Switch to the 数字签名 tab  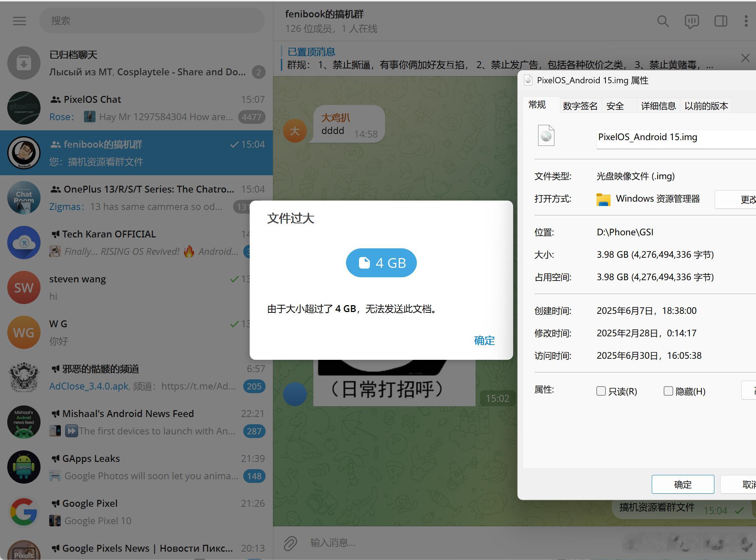(x=580, y=106)
